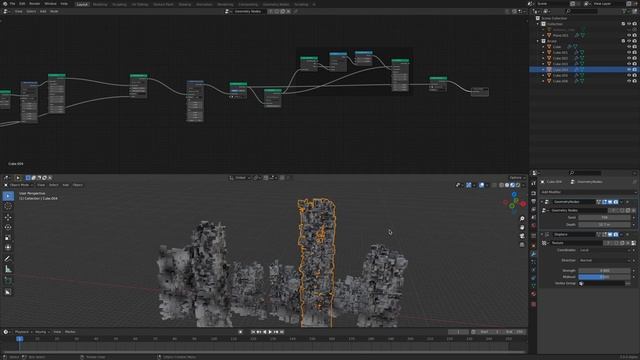Screen dimensions: 640x360
Task: Remove the Displace modifier with X button
Action: point(627,235)
